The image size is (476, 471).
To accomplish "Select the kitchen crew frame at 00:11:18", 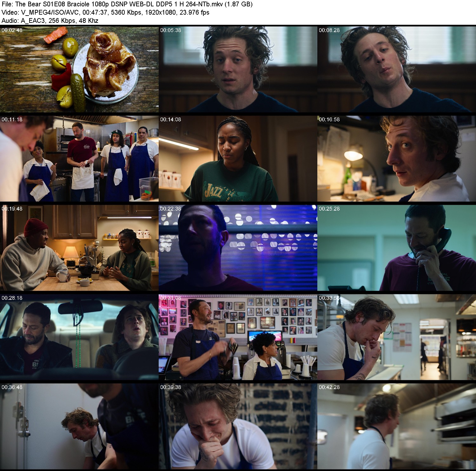I will (x=79, y=158).
